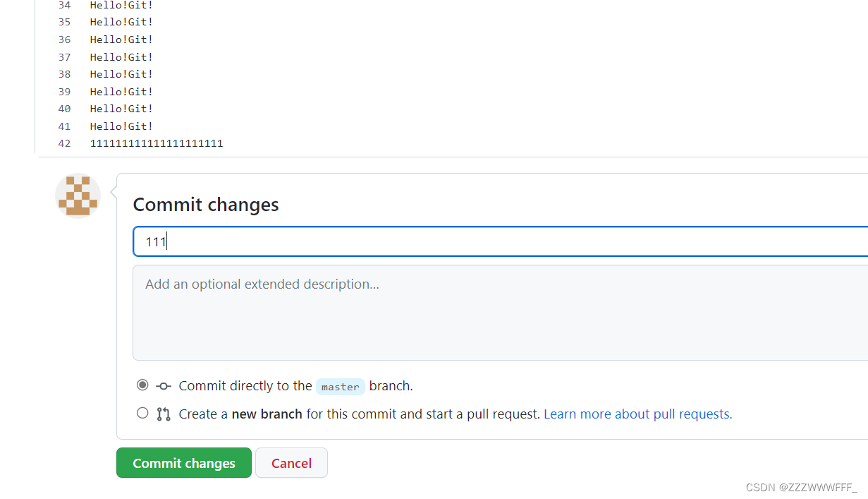
Task: Click line number 41 in the gutter
Action: click(64, 126)
